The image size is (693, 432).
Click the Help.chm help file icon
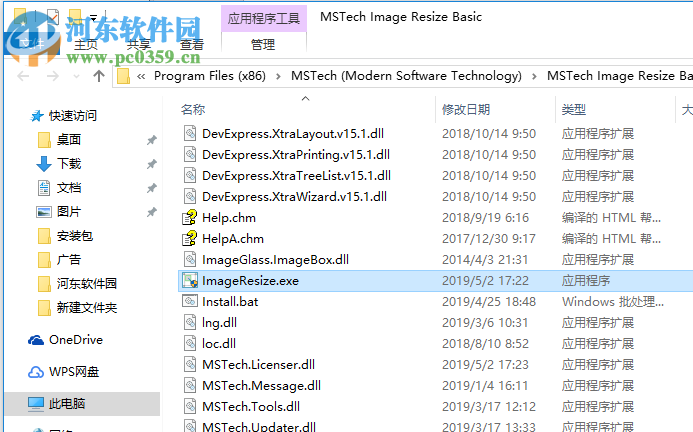pyautogui.click(x=190, y=218)
